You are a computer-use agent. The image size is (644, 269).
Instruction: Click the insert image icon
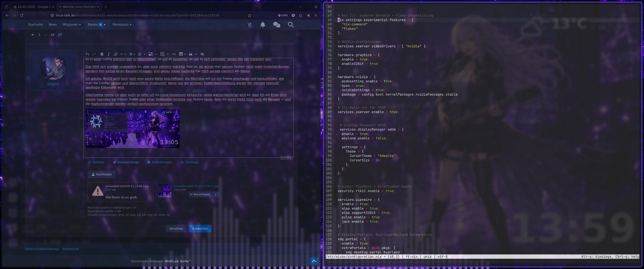click(x=151, y=54)
